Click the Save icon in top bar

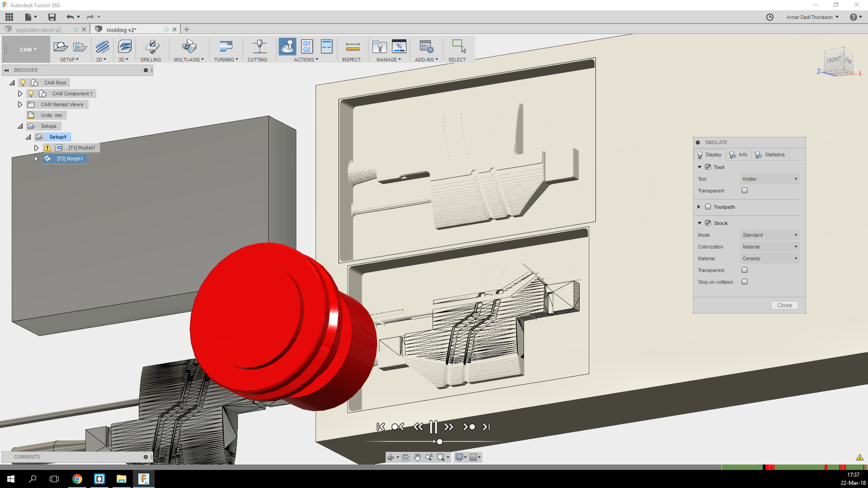(52, 17)
